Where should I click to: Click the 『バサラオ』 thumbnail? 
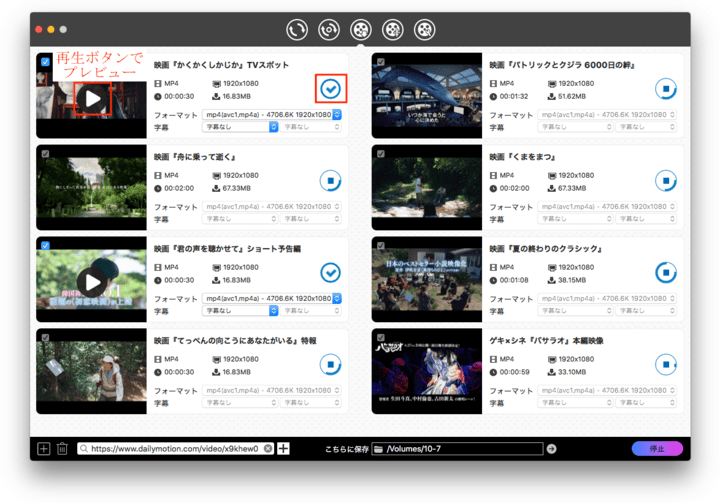point(427,371)
